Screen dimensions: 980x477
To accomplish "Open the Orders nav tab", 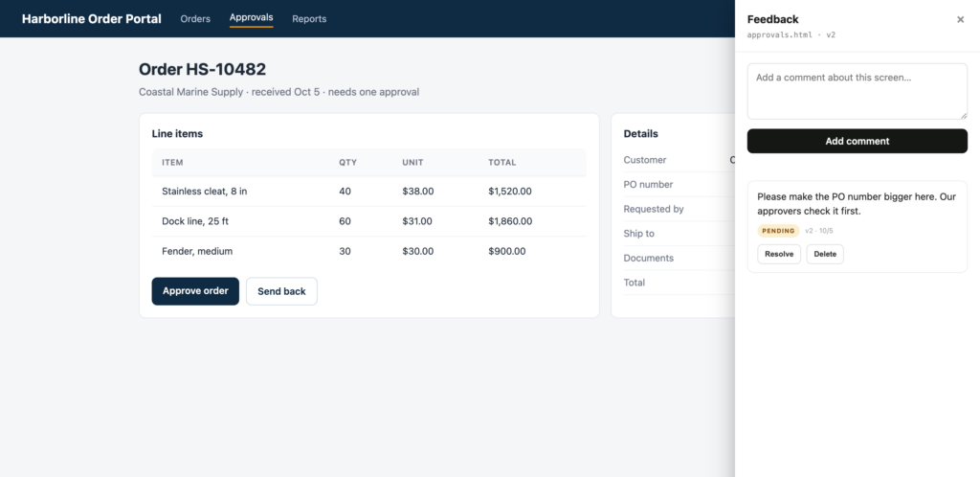I will pyautogui.click(x=195, y=19).
